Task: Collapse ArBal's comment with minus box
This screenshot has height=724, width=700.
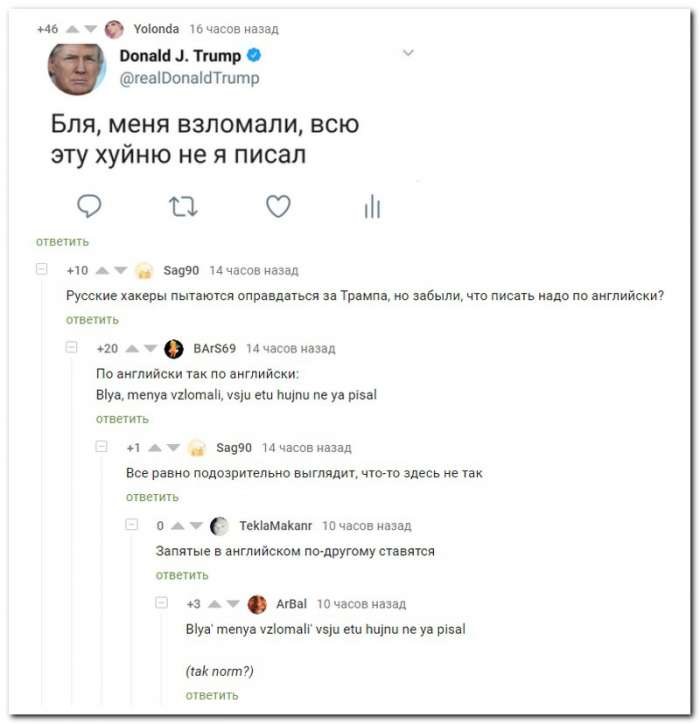Action: (162, 603)
